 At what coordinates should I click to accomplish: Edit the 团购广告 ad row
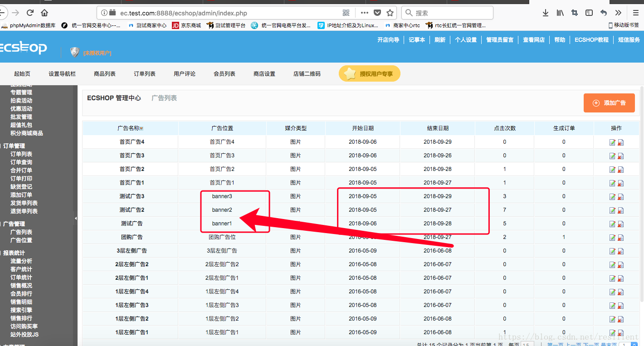[x=613, y=238]
